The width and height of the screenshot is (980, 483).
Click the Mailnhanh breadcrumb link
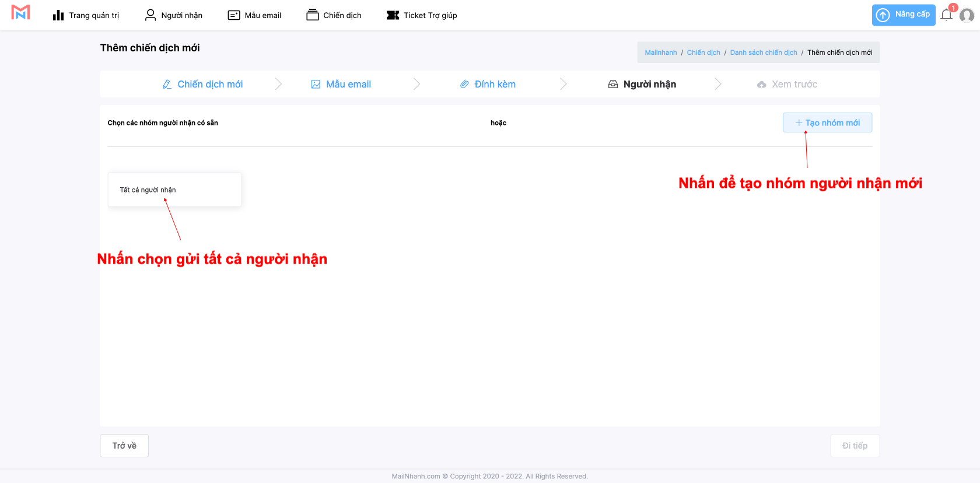pyautogui.click(x=660, y=52)
